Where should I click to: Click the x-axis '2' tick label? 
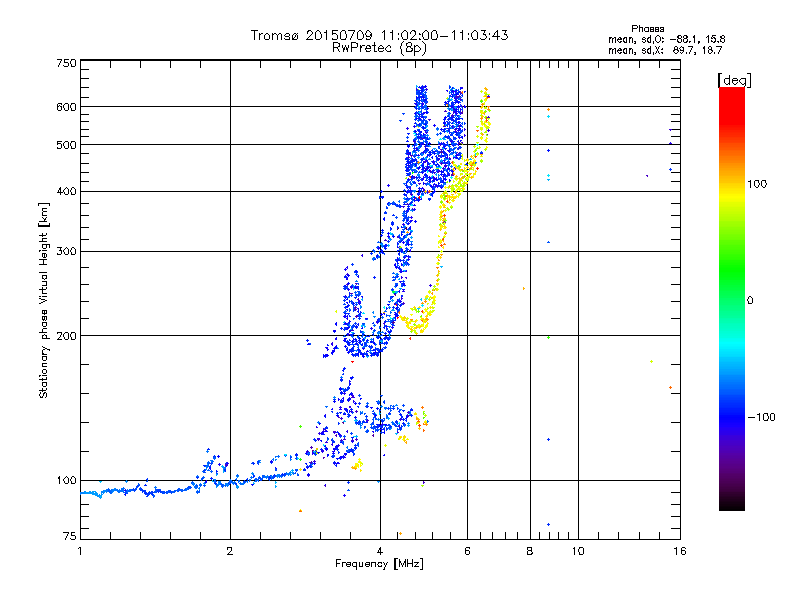pyautogui.click(x=230, y=551)
